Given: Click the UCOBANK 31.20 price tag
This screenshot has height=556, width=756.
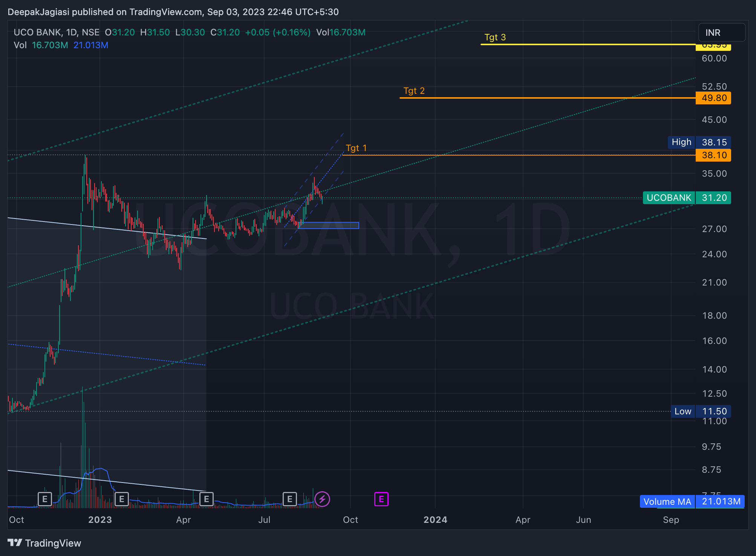Looking at the screenshot, I should [x=687, y=198].
